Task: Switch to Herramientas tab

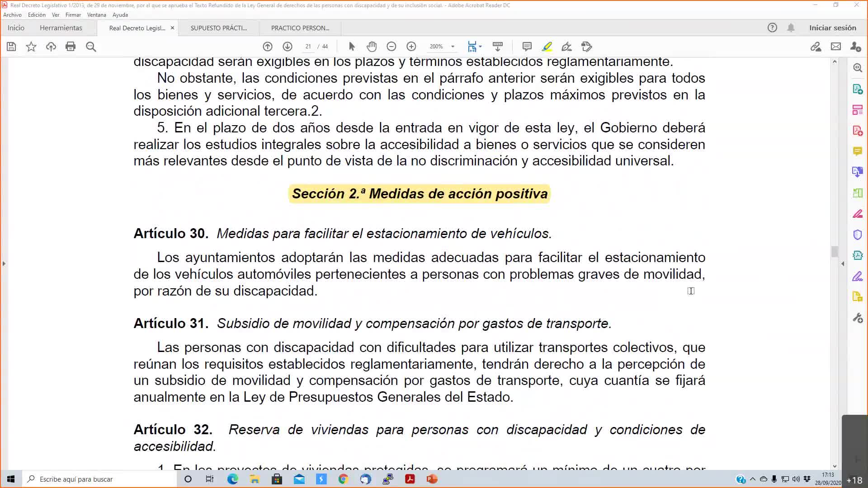Action: pyautogui.click(x=61, y=28)
